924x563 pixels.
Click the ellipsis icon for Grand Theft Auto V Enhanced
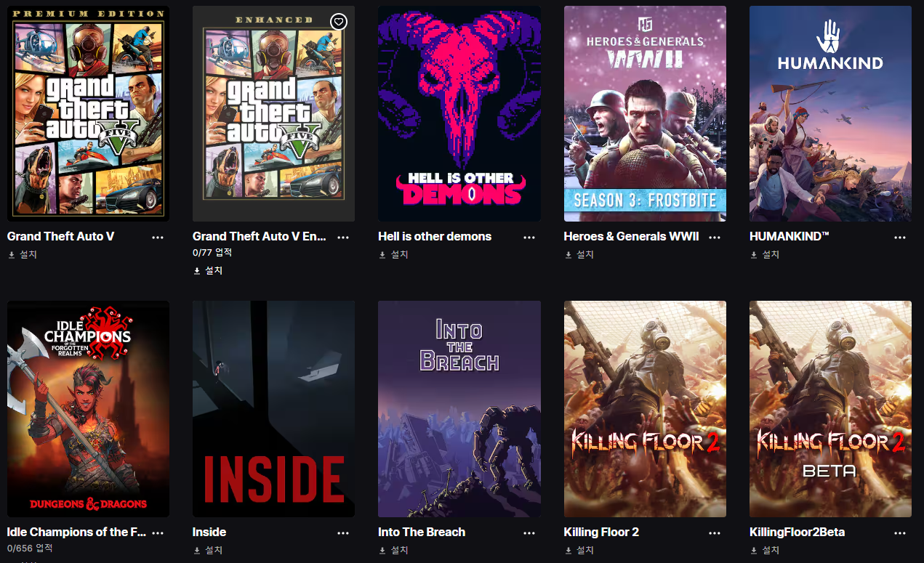click(343, 238)
